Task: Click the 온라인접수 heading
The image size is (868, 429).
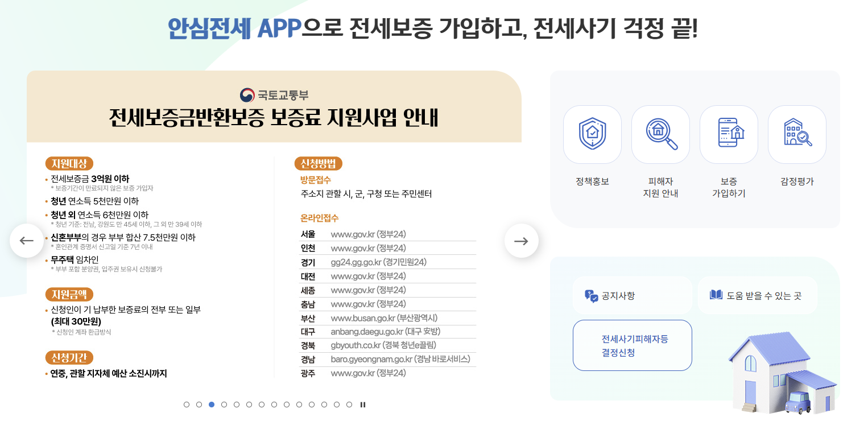Action: 319,218
